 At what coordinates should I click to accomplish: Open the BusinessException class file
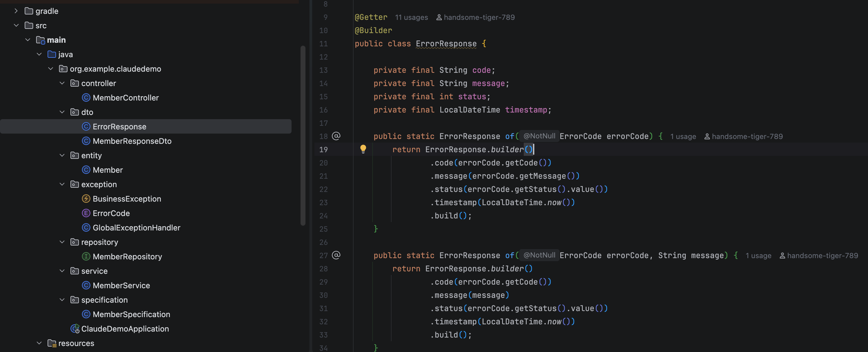[127, 199]
